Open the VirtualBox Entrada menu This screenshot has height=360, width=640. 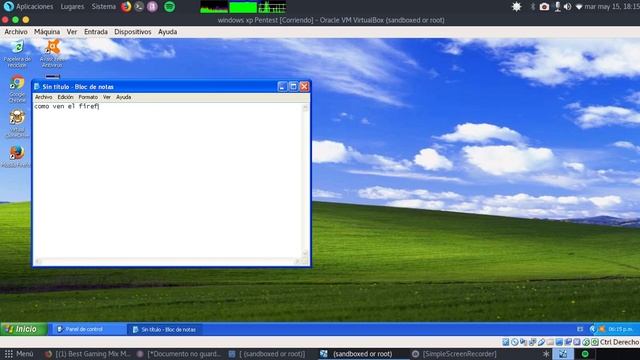point(96,32)
